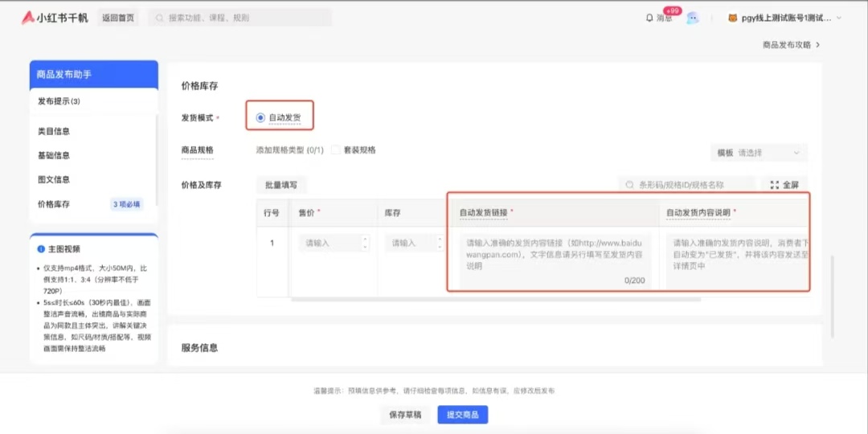The height and width of the screenshot is (434, 868).
Task: Click the 主图视频 info icon
Action: tap(41, 249)
